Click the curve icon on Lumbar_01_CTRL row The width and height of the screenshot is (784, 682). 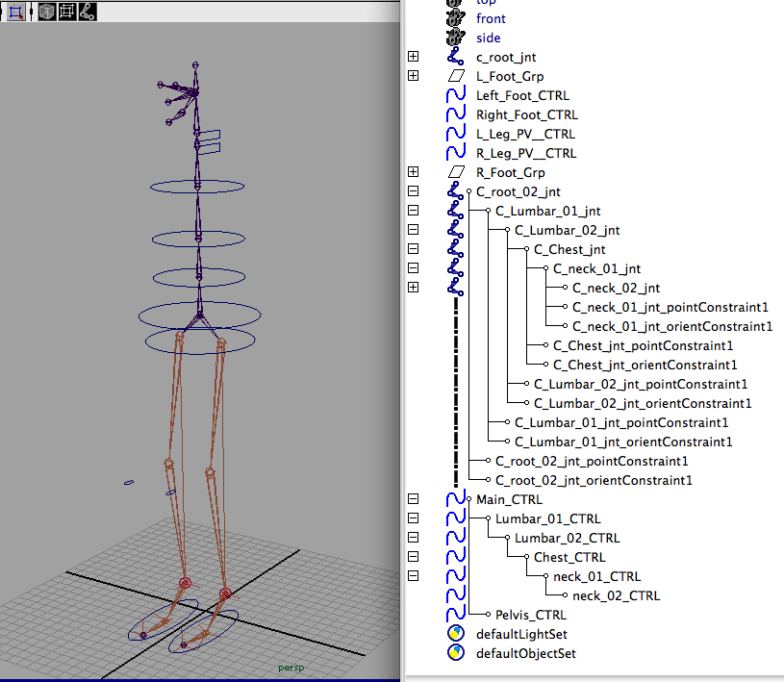[456, 518]
